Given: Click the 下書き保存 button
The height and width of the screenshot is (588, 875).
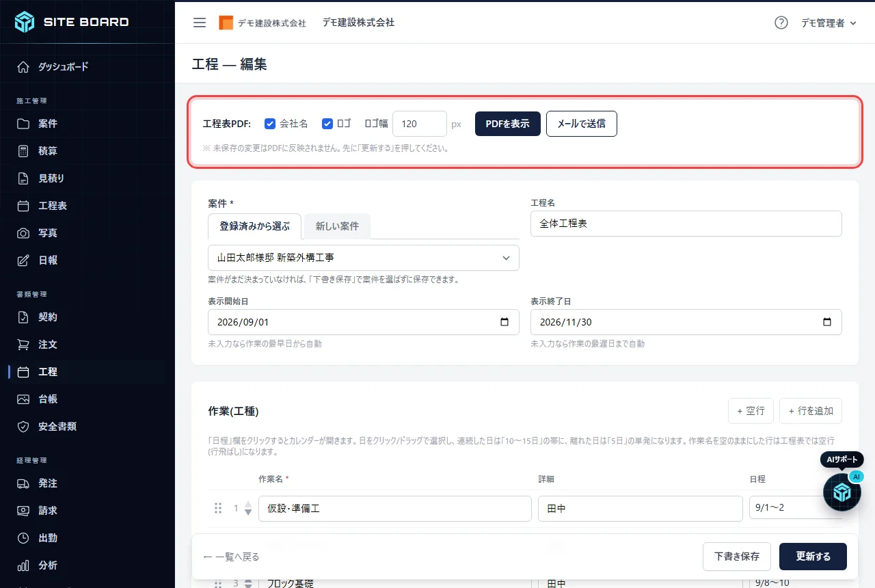Looking at the screenshot, I should (x=737, y=557).
